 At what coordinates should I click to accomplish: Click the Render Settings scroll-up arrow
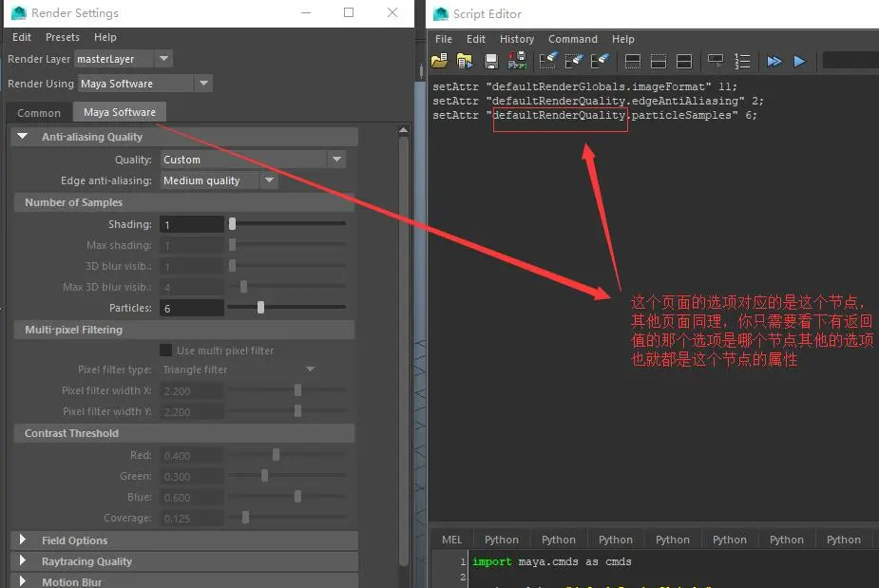tap(404, 130)
